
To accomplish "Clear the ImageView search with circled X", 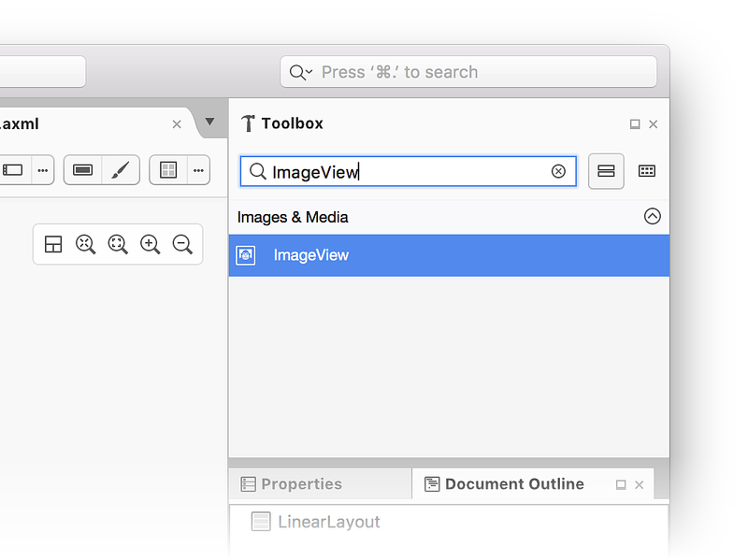I will tap(558, 171).
